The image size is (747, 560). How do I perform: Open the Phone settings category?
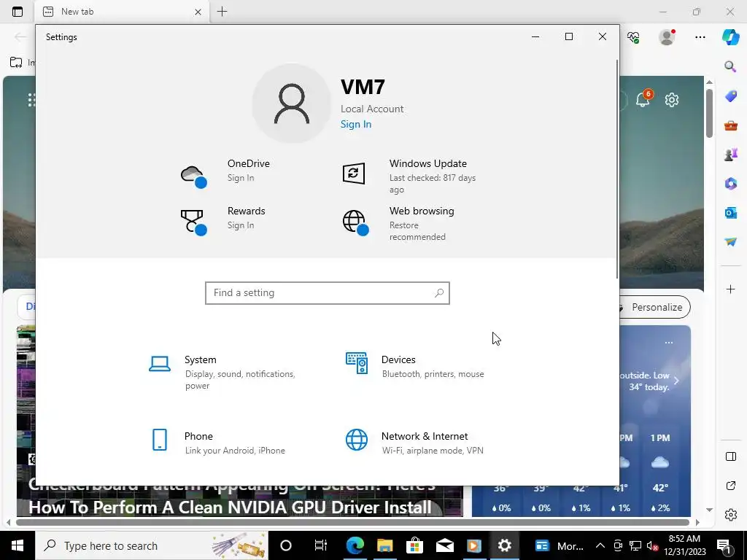(x=217, y=443)
